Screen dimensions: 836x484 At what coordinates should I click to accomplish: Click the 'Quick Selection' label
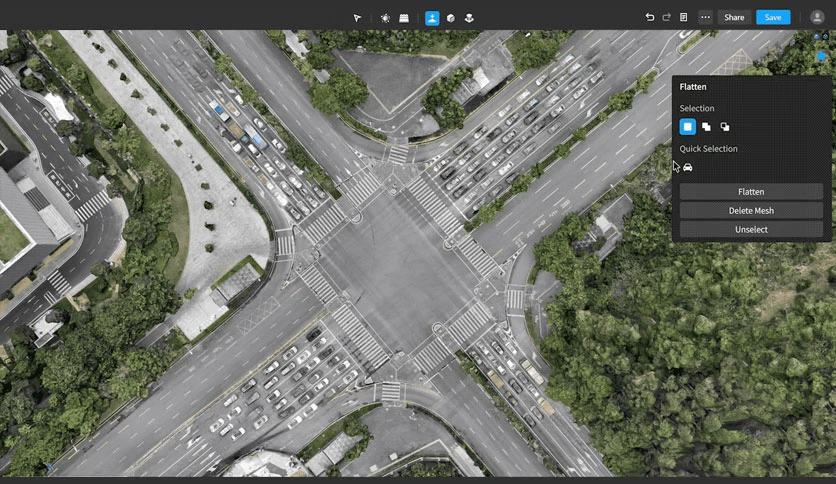click(708, 149)
